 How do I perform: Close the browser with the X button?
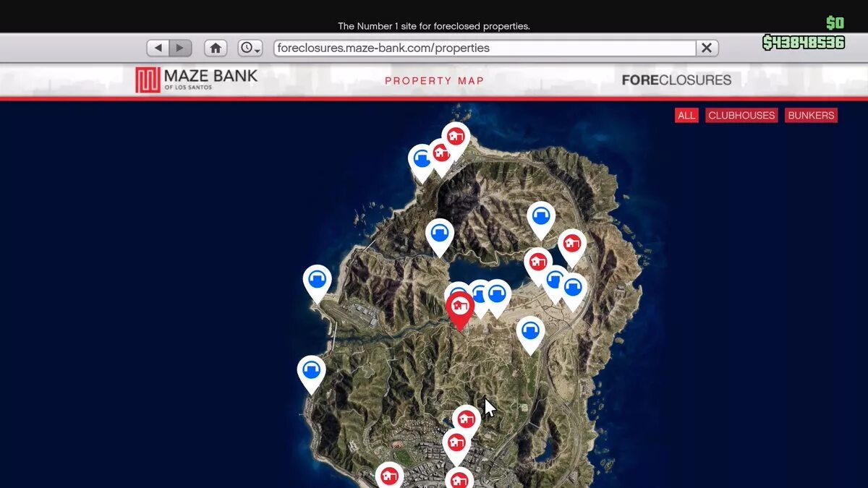point(707,48)
